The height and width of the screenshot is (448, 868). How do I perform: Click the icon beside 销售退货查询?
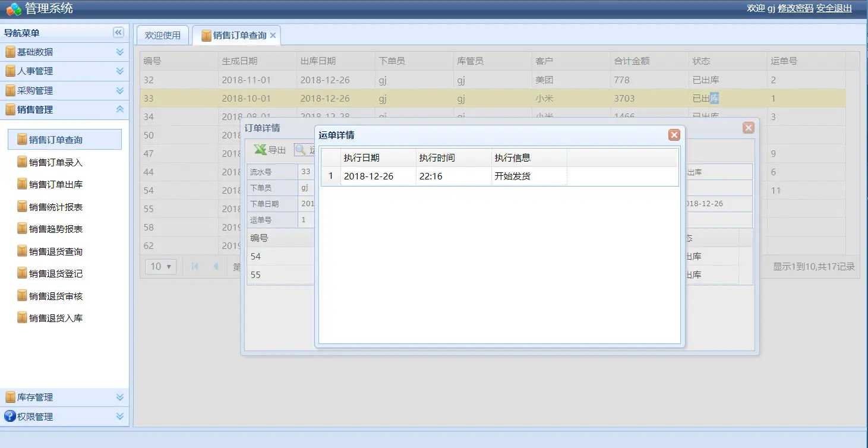(x=23, y=251)
